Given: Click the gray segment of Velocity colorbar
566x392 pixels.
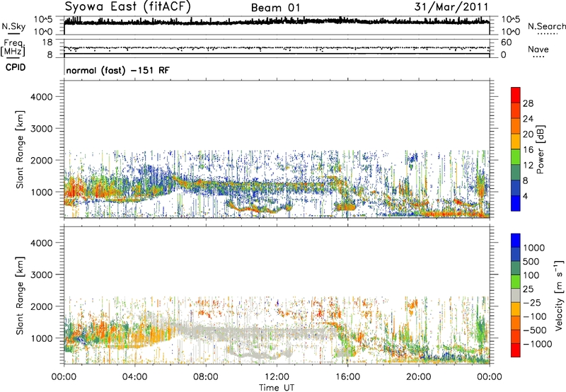Looking at the screenshot, I should [516, 296].
